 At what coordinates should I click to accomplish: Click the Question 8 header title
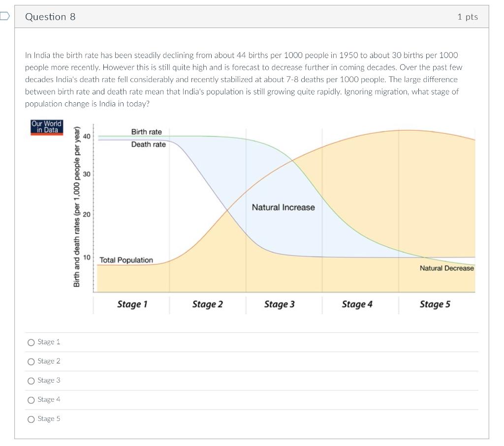coord(50,17)
